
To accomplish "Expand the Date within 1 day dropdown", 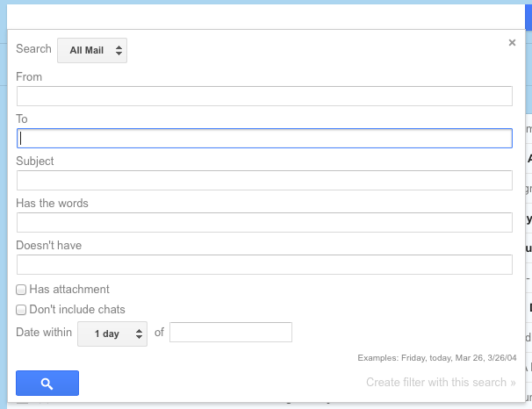I will pyautogui.click(x=112, y=334).
